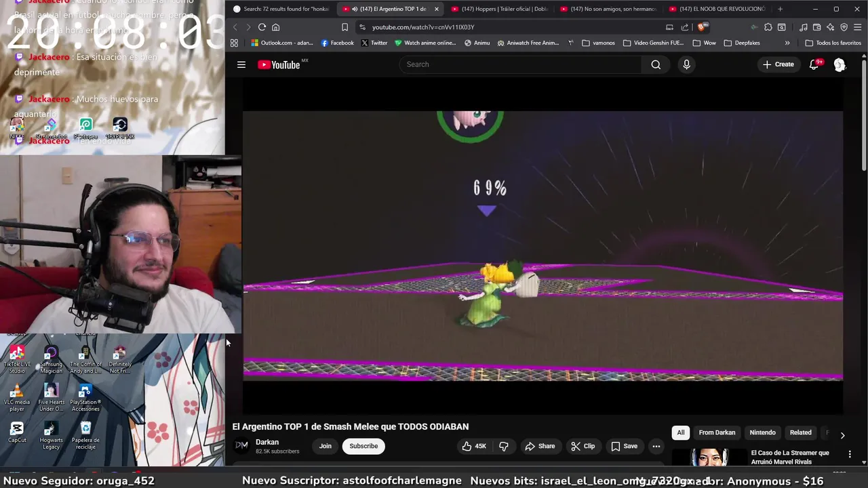868x488 pixels.
Task: Open the Brave Shields lion icon
Action: [x=703, y=27]
